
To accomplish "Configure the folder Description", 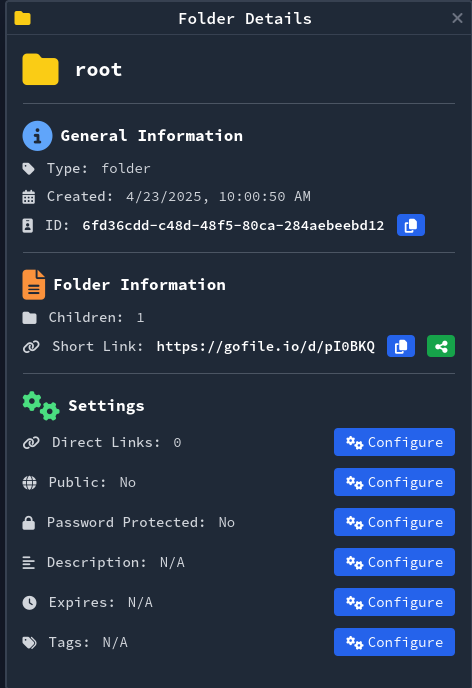I will (394, 562).
